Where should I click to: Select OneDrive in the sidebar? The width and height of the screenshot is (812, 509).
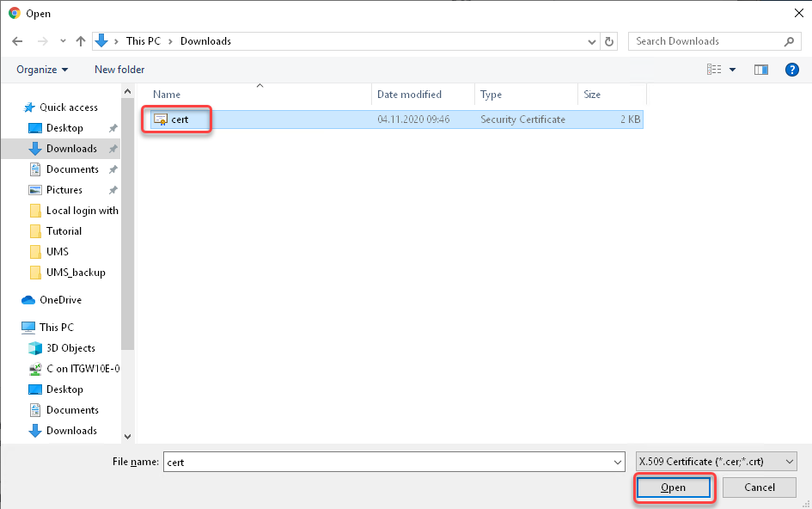pyautogui.click(x=60, y=300)
